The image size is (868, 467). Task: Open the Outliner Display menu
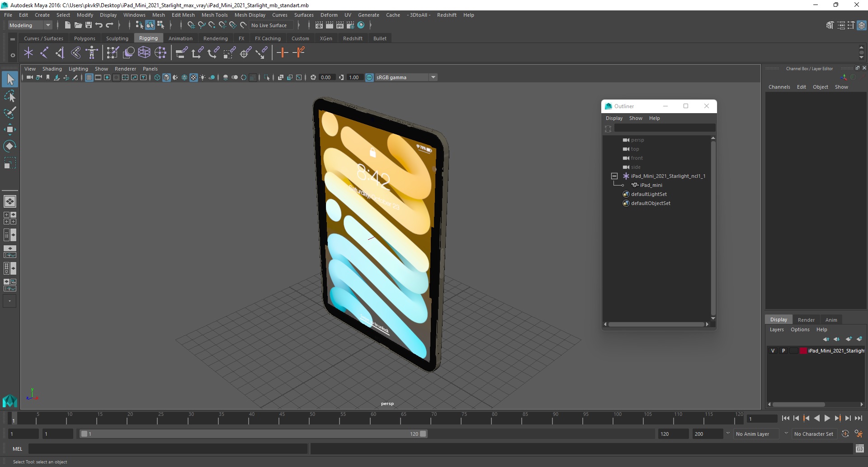pos(614,118)
